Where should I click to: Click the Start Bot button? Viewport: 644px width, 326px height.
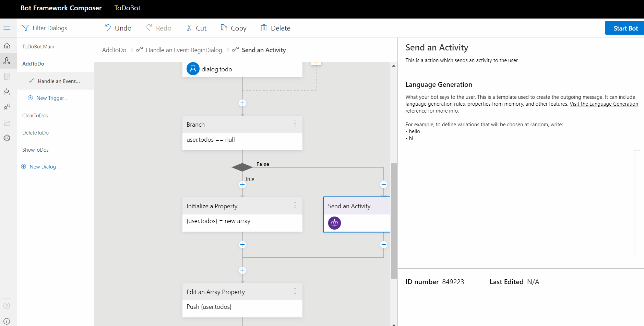tap(625, 28)
